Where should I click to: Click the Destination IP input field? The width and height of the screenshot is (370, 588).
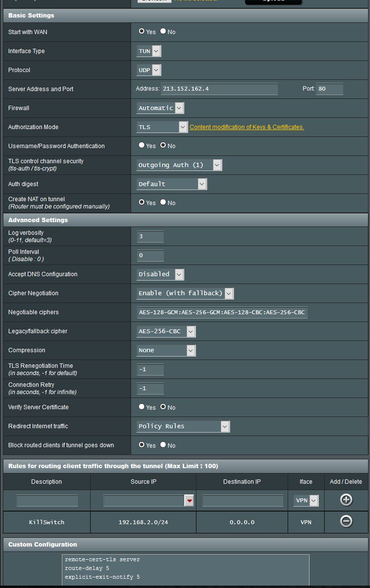(x=243, y=501)
